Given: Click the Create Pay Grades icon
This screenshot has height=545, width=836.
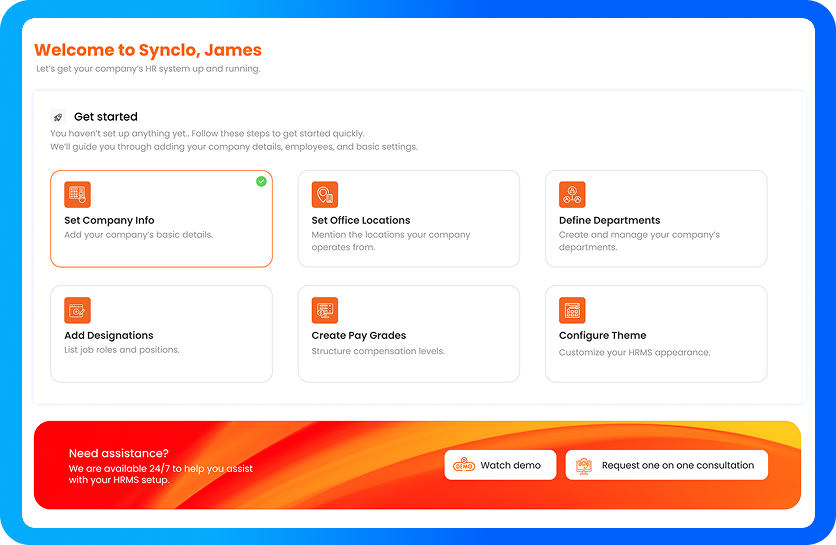Looking at the screenshot, I should point(324,310).
